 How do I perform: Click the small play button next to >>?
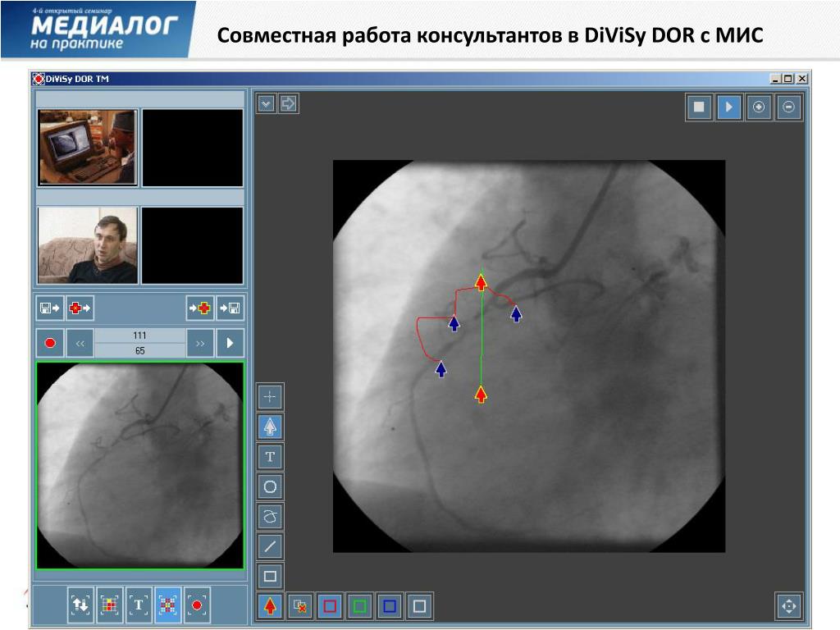point(230,343)
